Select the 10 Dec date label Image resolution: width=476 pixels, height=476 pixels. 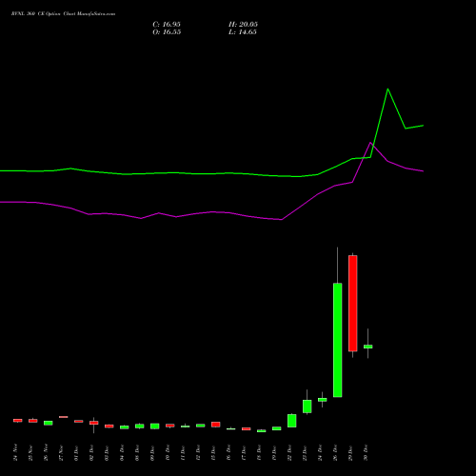coord(168,452)
